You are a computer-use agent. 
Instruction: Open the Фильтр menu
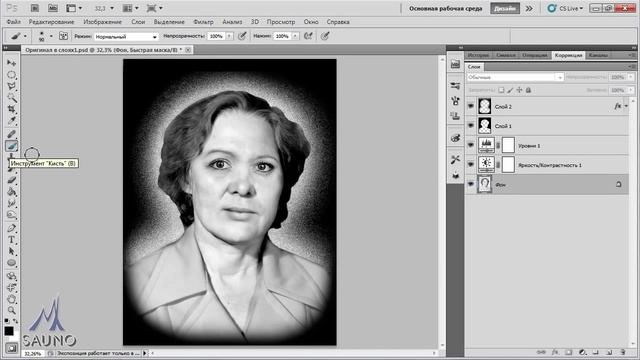(203, 22)
